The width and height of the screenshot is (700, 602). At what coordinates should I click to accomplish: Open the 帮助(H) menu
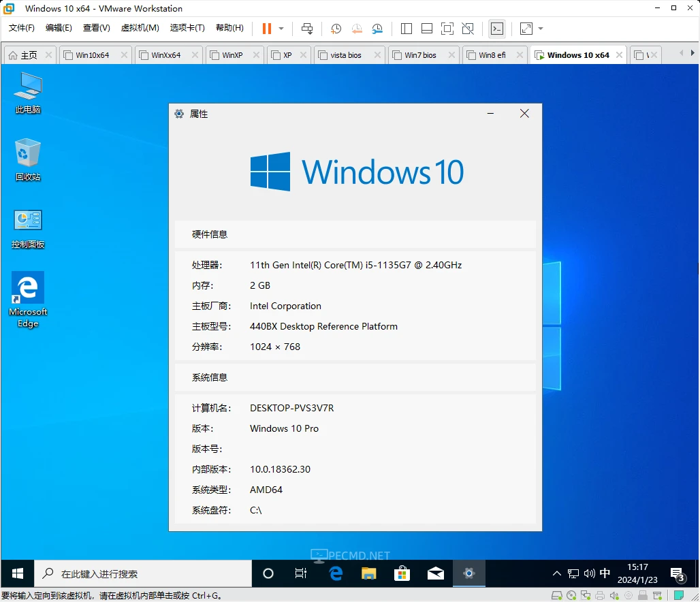pos(229,28)
